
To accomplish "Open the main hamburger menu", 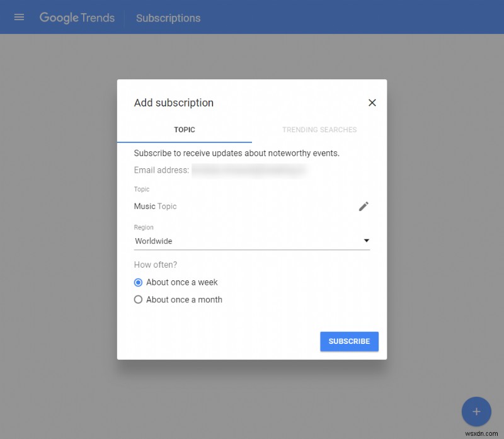I will click(x=19, y=17).
